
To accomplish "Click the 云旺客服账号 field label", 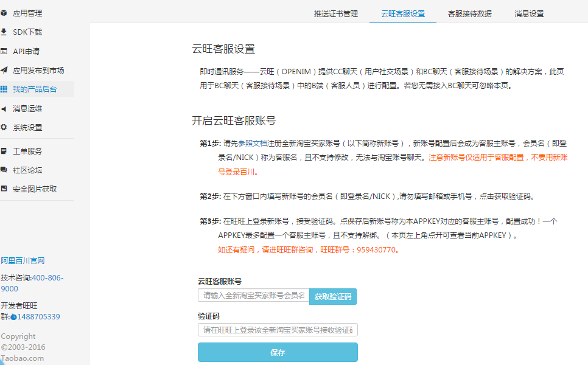I will click(220, 282).
